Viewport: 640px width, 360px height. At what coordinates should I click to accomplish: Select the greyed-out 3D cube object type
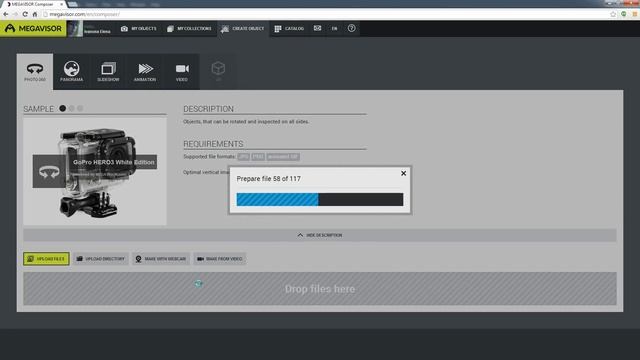pyautogui.click(x=218, y=71)
